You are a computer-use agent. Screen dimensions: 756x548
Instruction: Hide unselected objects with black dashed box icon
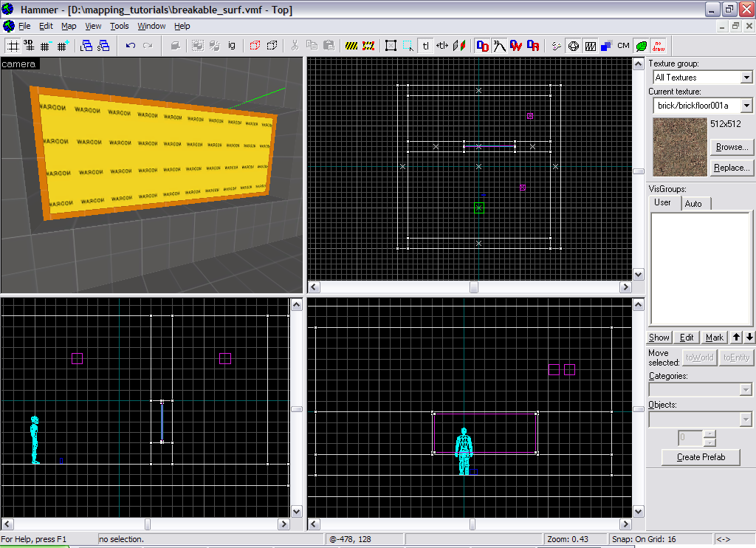click(272, 46)
